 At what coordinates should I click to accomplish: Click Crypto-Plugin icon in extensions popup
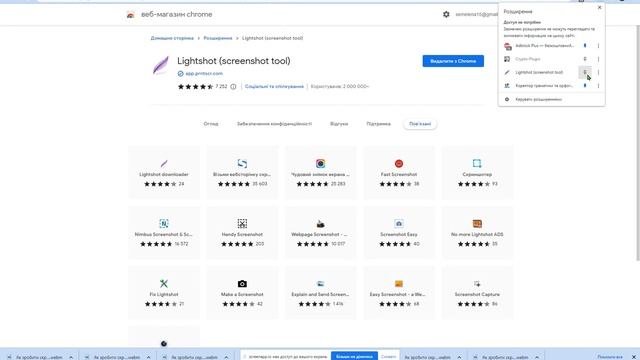pos(507,59)
